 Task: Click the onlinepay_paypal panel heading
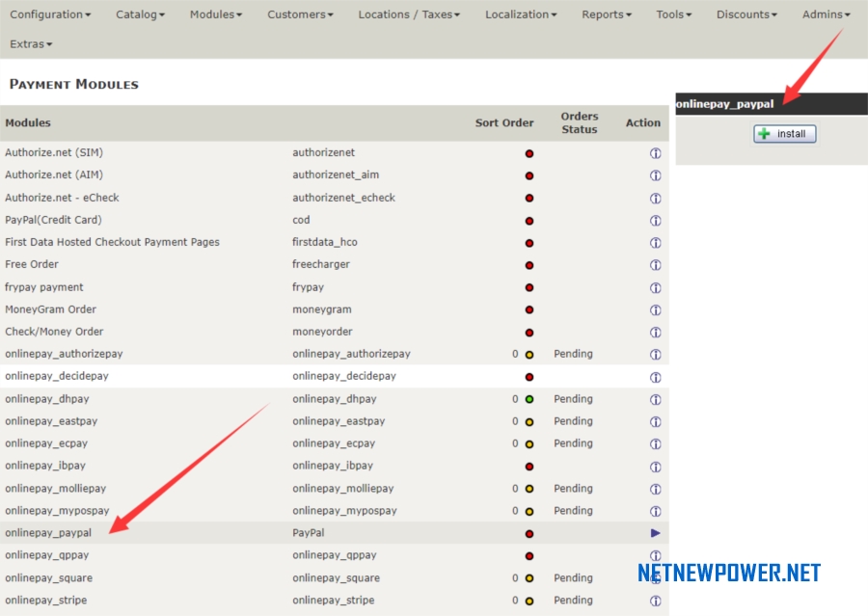[724, 104]
